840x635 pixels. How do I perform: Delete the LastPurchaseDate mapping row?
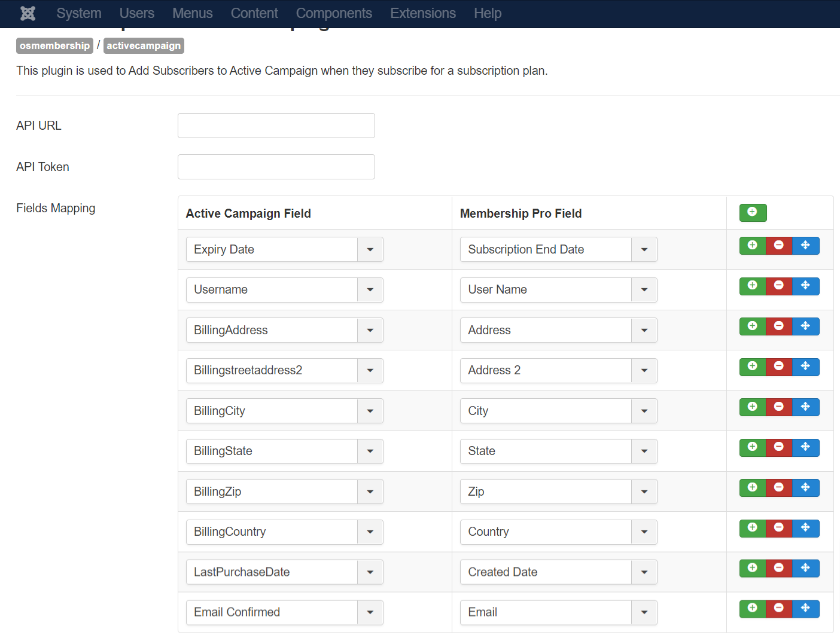(779, 568)
